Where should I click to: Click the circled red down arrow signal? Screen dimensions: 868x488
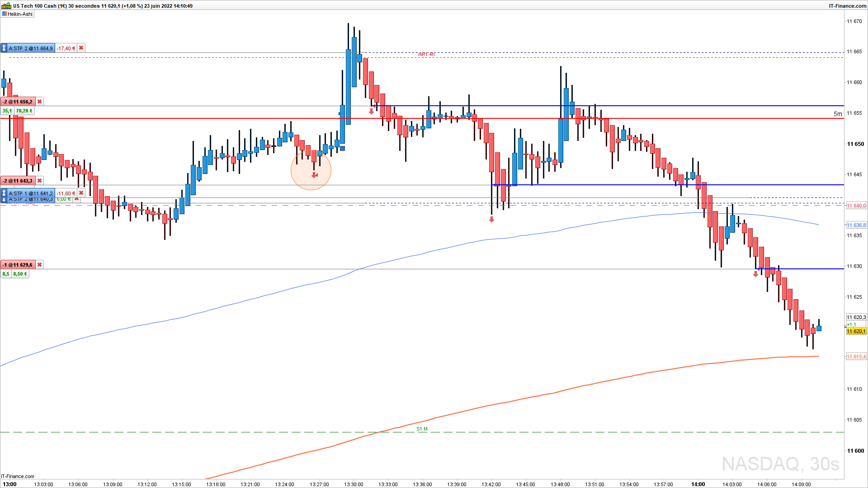click(x=315, y=175)
